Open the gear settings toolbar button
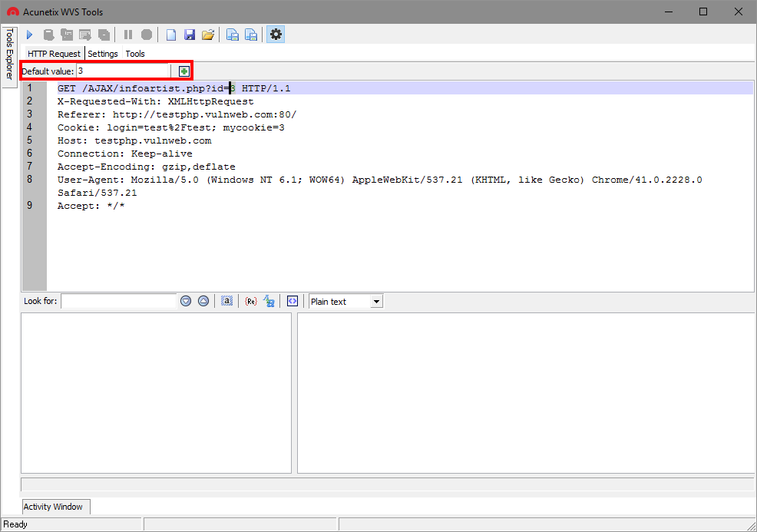This screenshot has width=757, height=532. [x=276, y=35]
